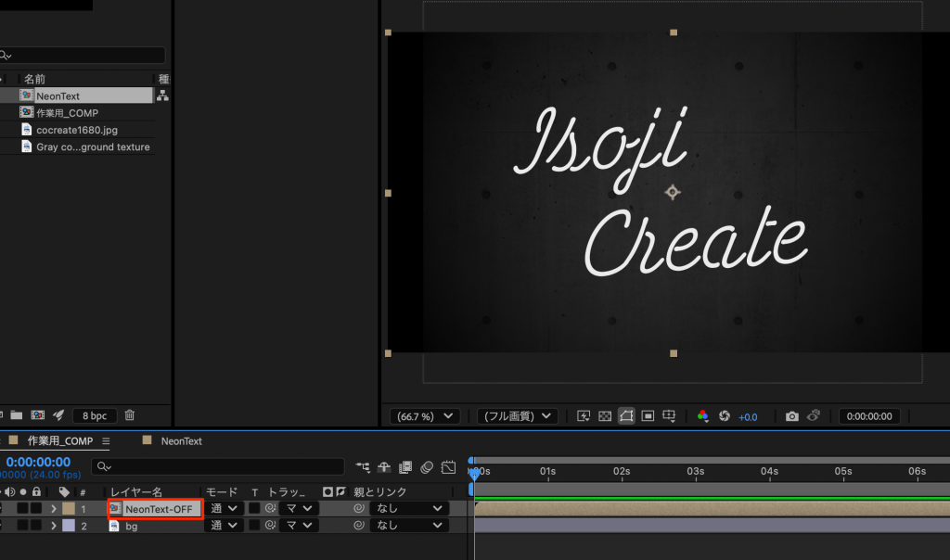950x560 pixels.
Task: Toggle preserve transparency box for bg layer
Action: [x=254, y=526]
